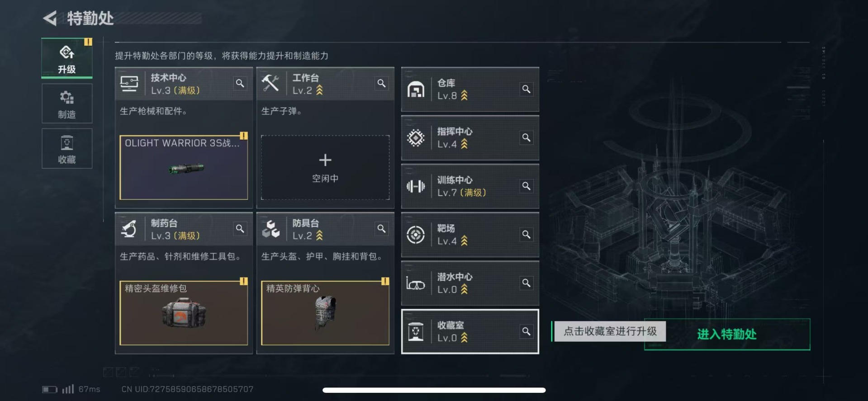
Task: Open the 防具台 magnifier icon
Action: click(x=382, y=229)
